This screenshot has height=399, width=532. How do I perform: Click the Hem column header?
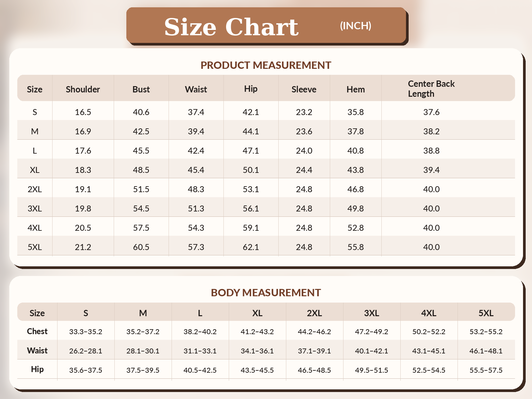click(355, 89)
